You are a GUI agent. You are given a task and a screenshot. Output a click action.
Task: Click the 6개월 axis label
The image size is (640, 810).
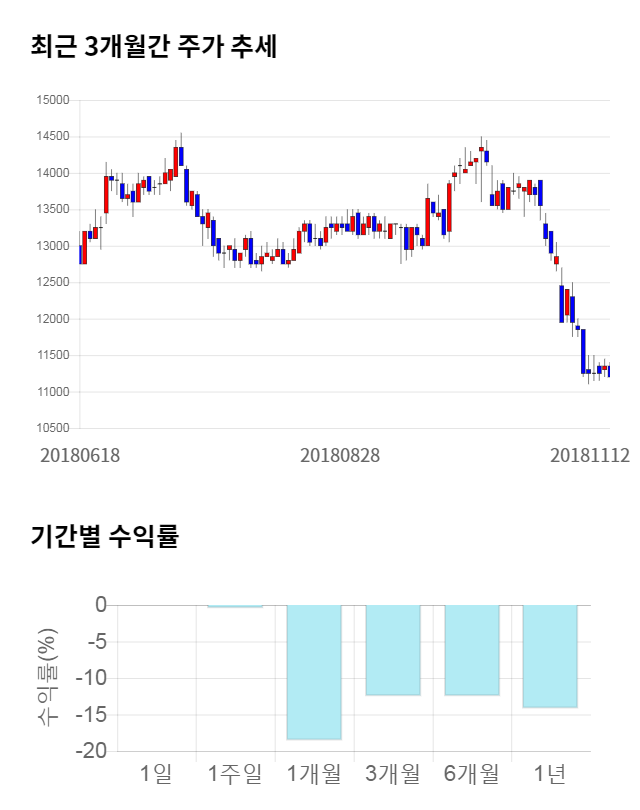472,773
